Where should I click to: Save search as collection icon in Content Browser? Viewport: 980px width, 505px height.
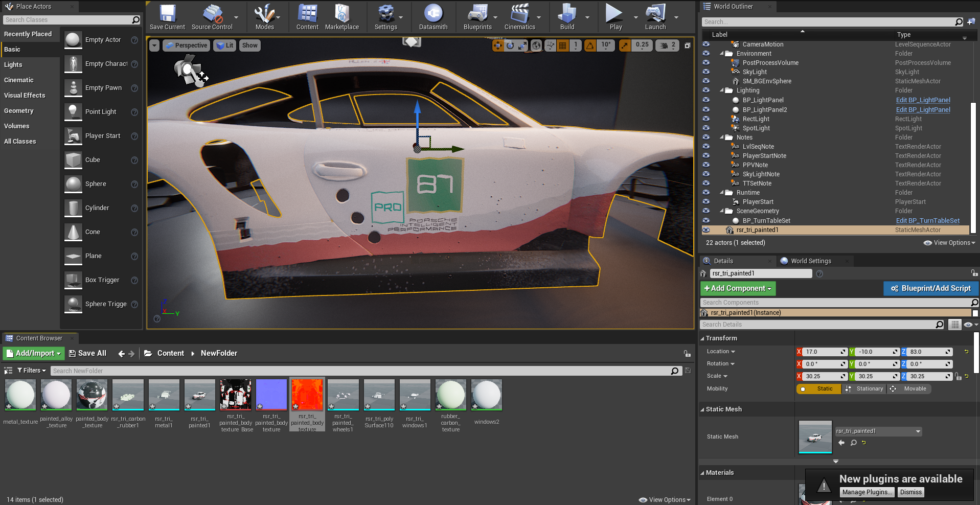688,371
